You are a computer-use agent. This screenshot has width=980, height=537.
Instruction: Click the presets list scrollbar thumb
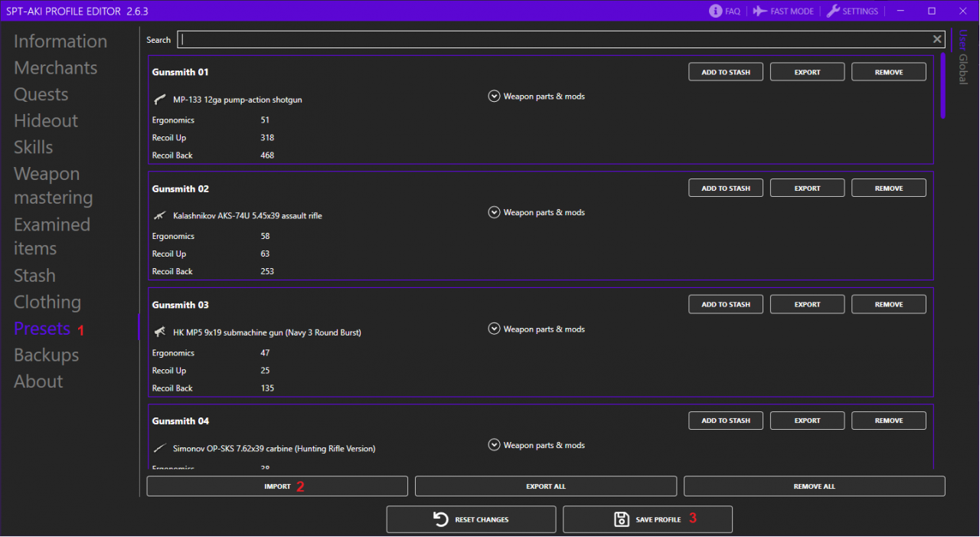coord(943,86)
